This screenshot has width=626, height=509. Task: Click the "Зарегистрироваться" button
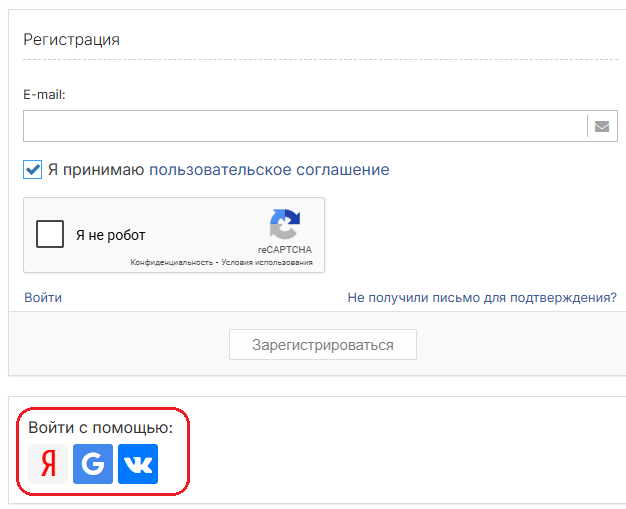pyautogui.click(x=323, y=345)
